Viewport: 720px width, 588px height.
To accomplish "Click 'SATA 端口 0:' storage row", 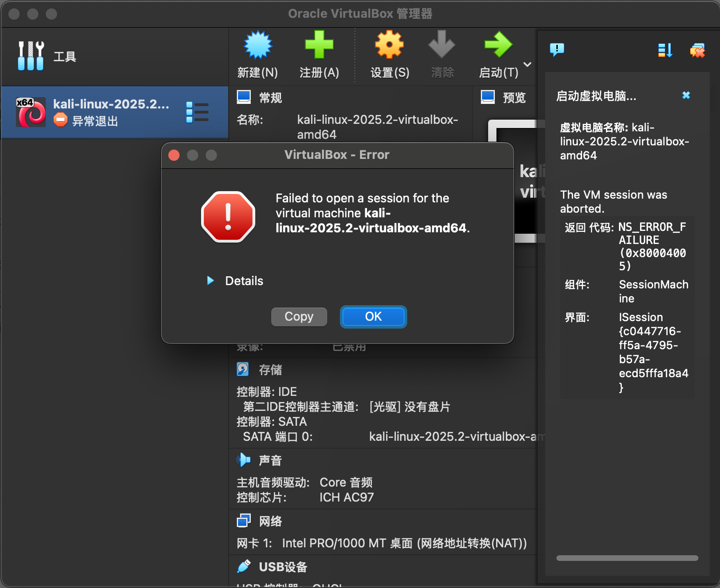I will (x=278, y=437).
